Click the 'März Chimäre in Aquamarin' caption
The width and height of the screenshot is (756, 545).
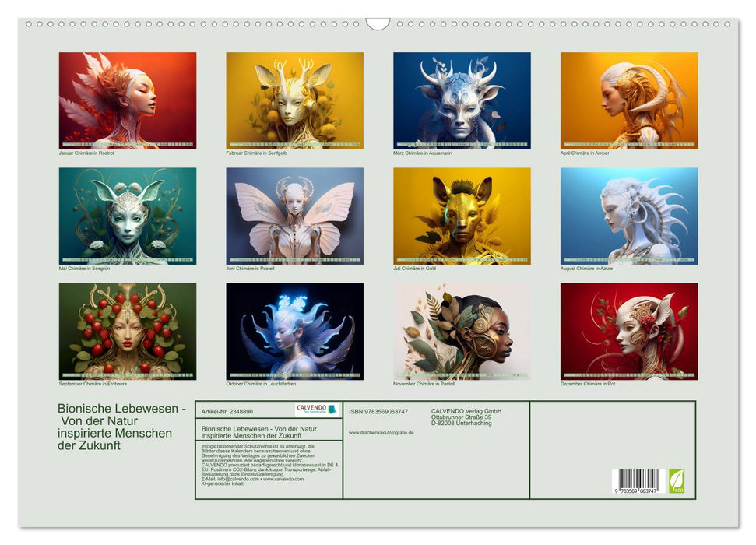click(422, 153)
